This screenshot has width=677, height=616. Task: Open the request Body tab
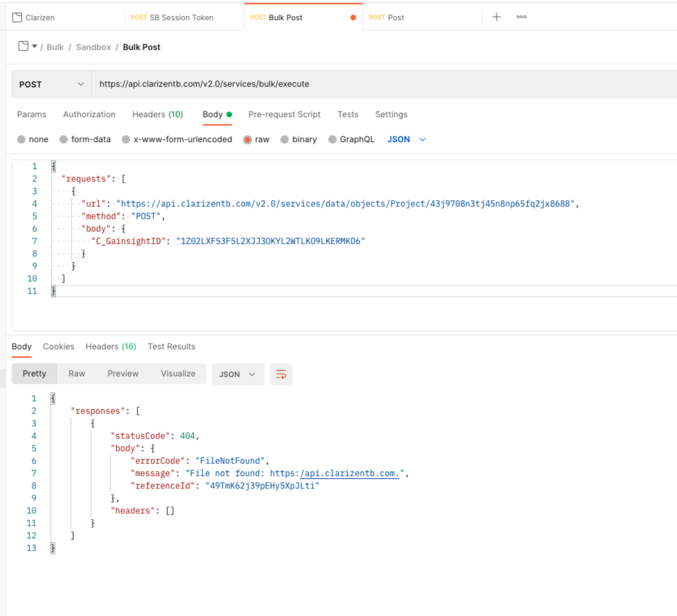[217, 114]
